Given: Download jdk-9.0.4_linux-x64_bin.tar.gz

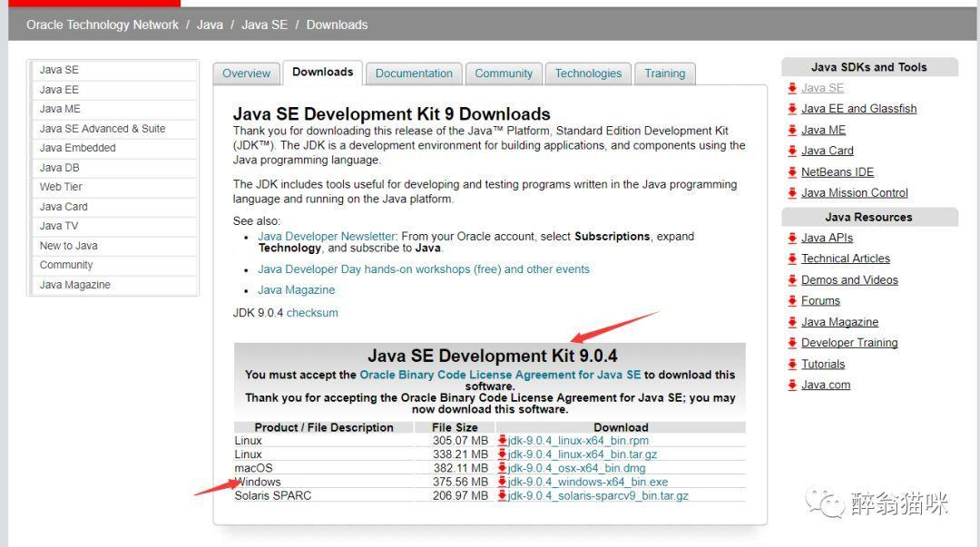Looking at the screenshot, I should point(583,454).
